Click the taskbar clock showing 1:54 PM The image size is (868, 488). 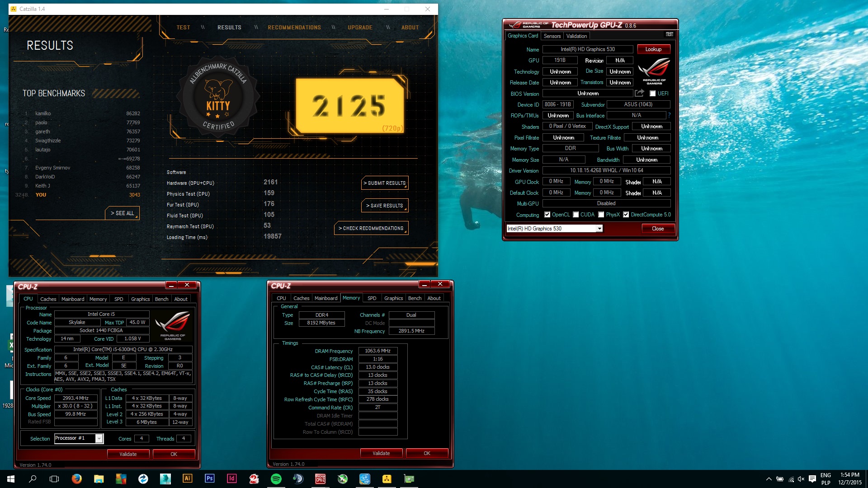coord(850,479)
